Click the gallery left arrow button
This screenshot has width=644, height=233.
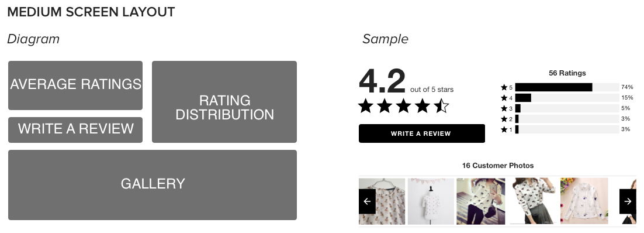367,201
